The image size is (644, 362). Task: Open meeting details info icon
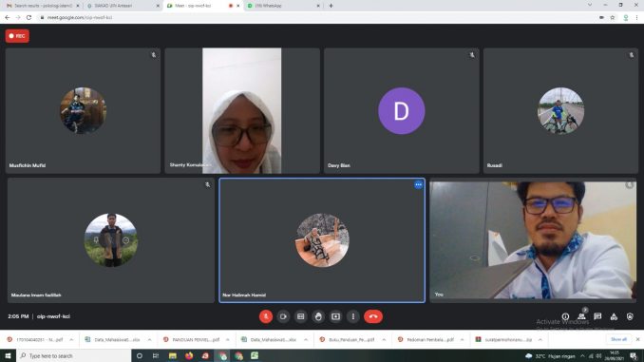coord(565,316)
